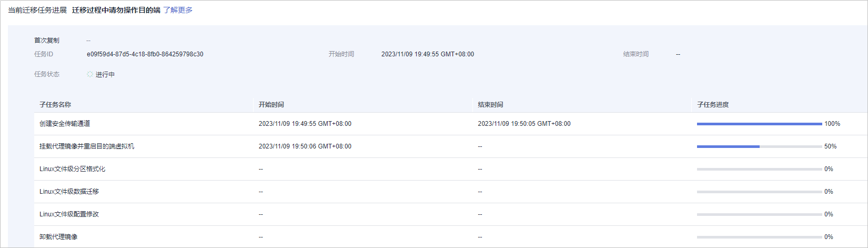The width and height of the screenshot is (868, 248).
Task: Click the 挂载代理镜像 progress bar at 50%
Action: 759,146
